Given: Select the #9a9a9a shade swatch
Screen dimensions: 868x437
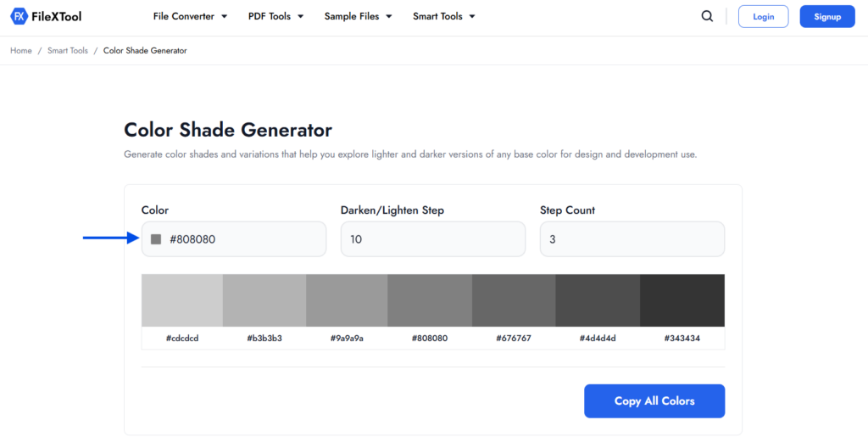Looking at the screenshot, I should [x=347, y=300].
